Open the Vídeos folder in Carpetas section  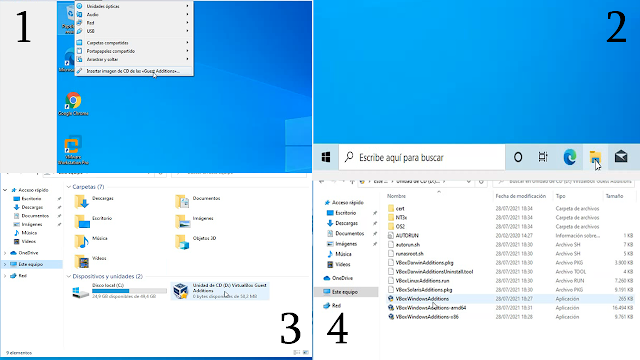(91, 261)
